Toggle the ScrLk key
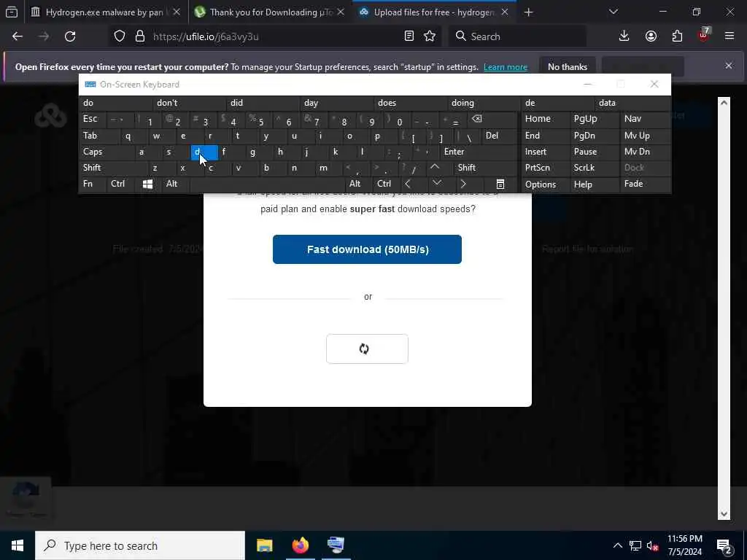The width and height of the screenshot is (747, 560). pos(594,168)
